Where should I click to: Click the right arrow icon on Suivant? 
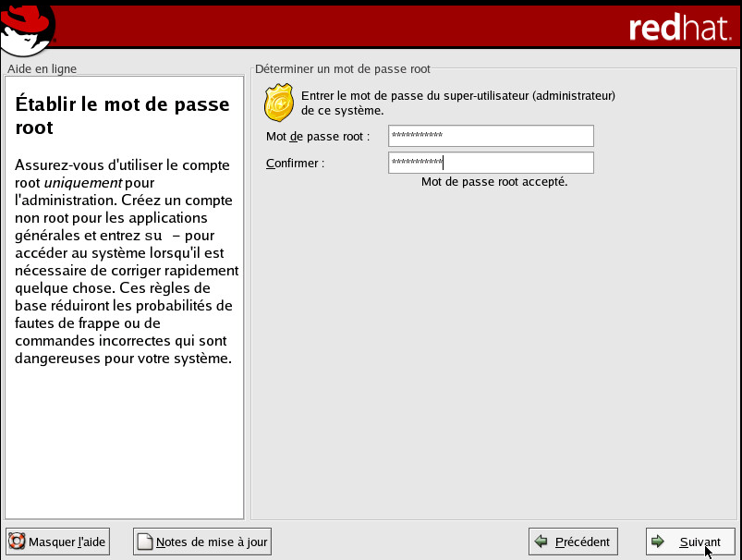pos(658,542)
